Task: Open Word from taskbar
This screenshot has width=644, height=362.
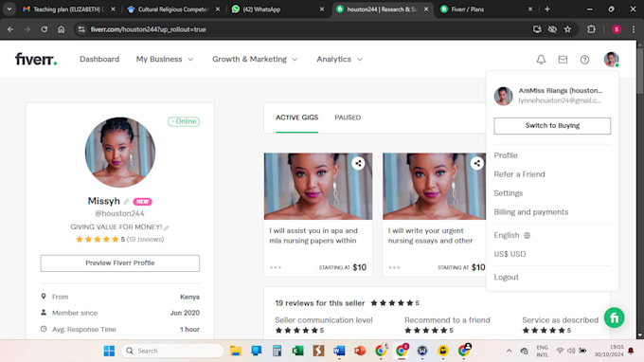Action: pyautogui.click(x=339, y=351)
